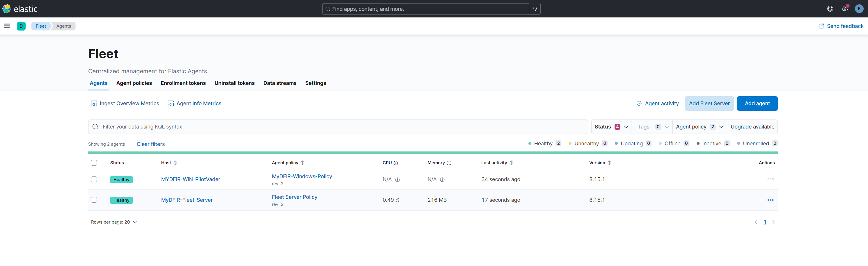Open the help icon in the top bar

[x=830, y=8]
